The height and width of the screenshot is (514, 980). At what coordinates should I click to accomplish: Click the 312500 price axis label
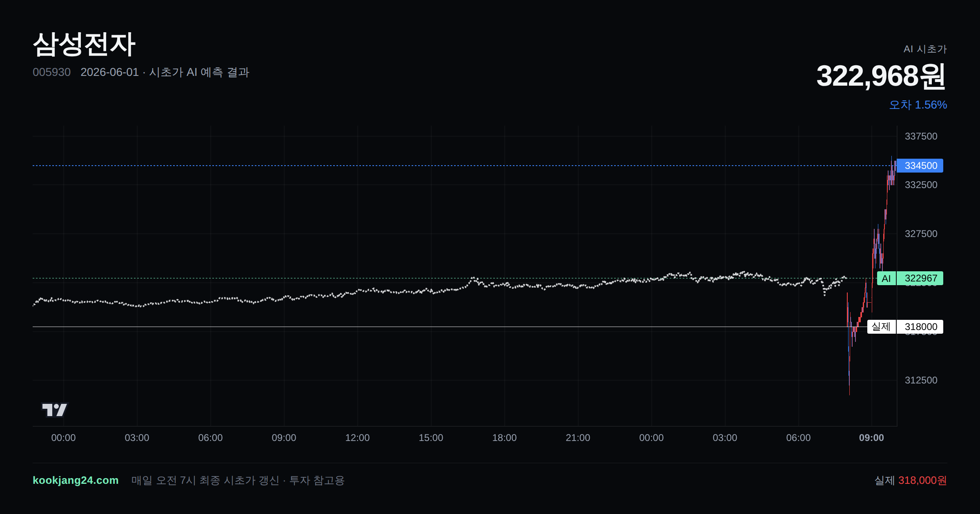tap(921, 380)
